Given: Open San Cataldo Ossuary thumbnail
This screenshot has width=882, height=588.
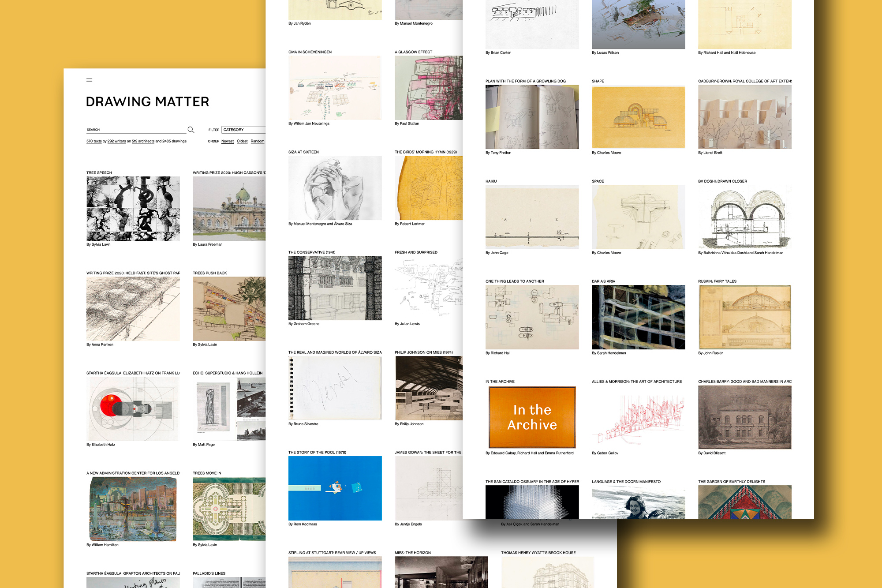Looking at the screenshot, I should point(532,502).
